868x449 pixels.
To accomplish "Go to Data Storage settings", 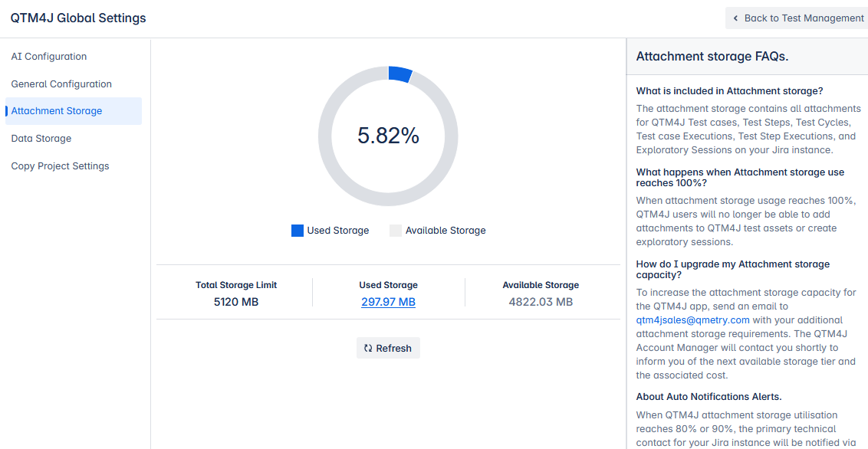I will [41, 139].
